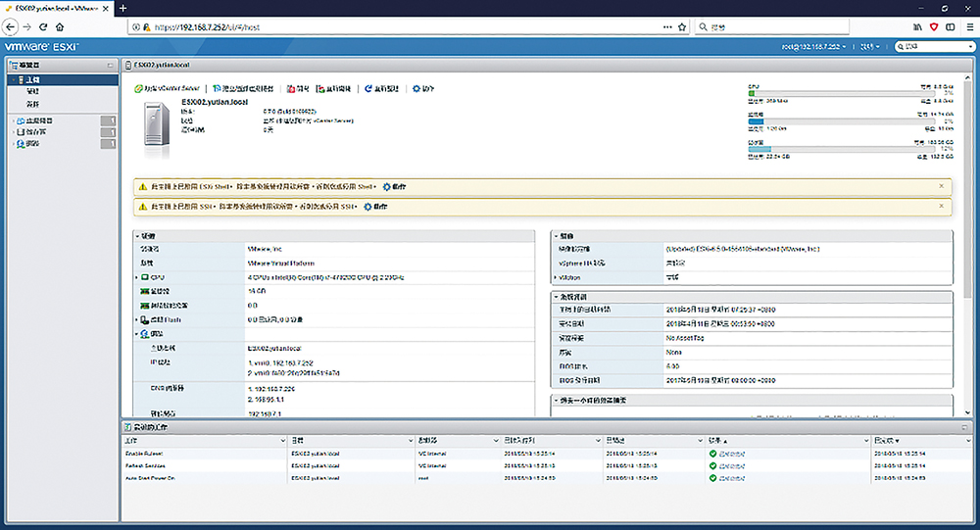Click the Networking icon in Hardware section
The image size is (980, 530).
click(144, 334)
